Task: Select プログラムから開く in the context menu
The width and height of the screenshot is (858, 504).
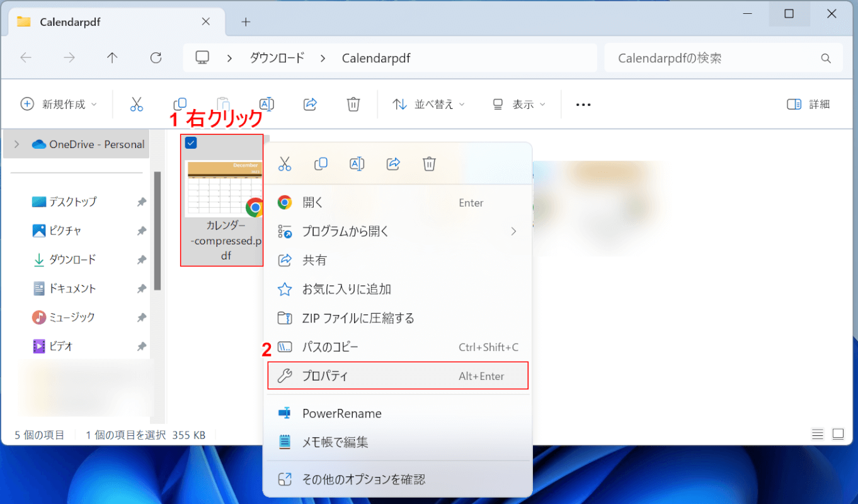Action: pyautogui.click(x=398, y=231)
